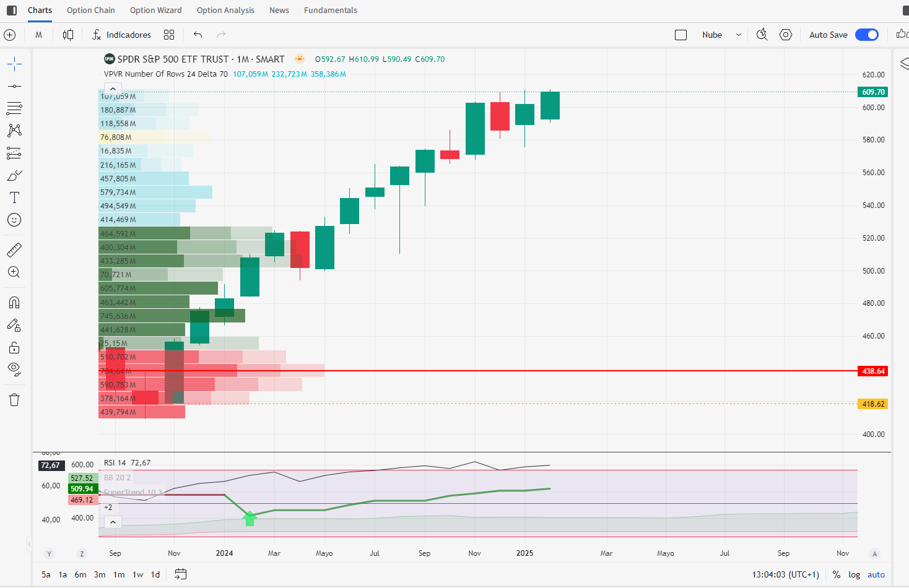Viewport: 909px width, 588px height.
Task: Select the Fibonacci retracement tool
Action: 14,108
